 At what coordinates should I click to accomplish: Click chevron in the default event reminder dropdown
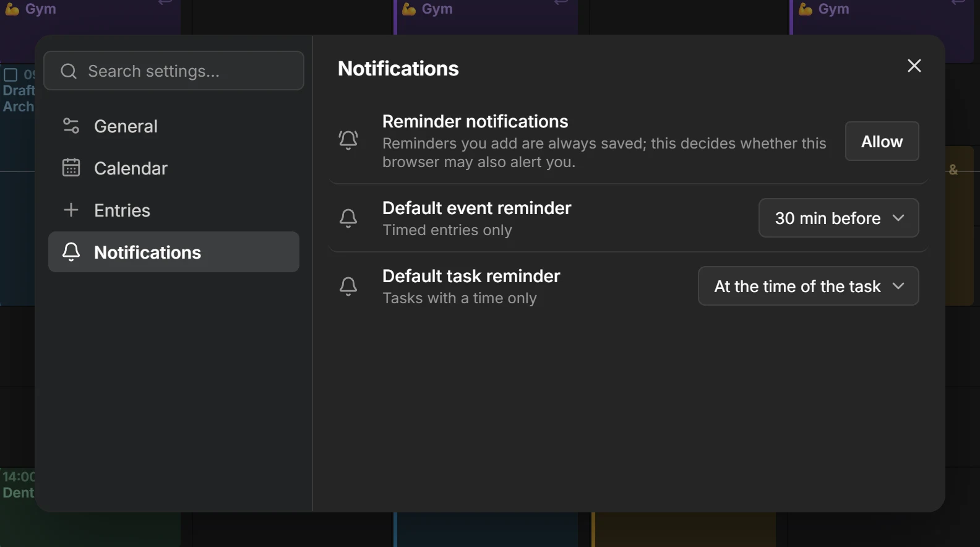(898, 218)
